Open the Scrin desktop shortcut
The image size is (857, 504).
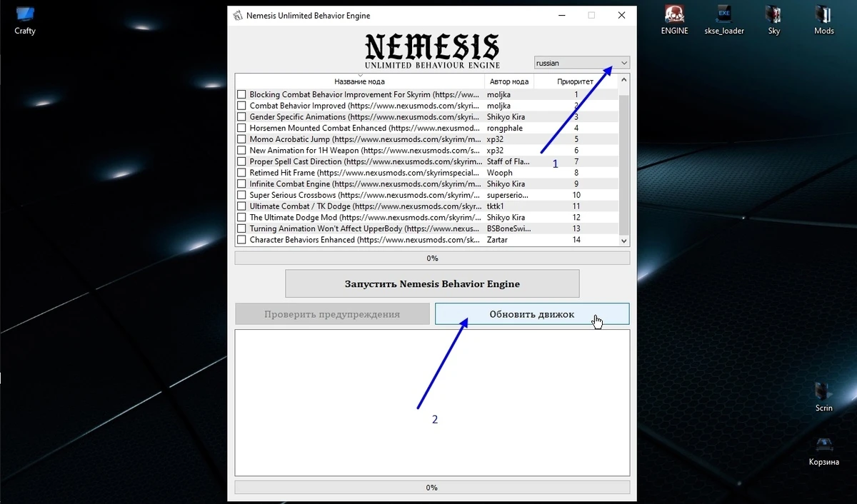(823, 395)
